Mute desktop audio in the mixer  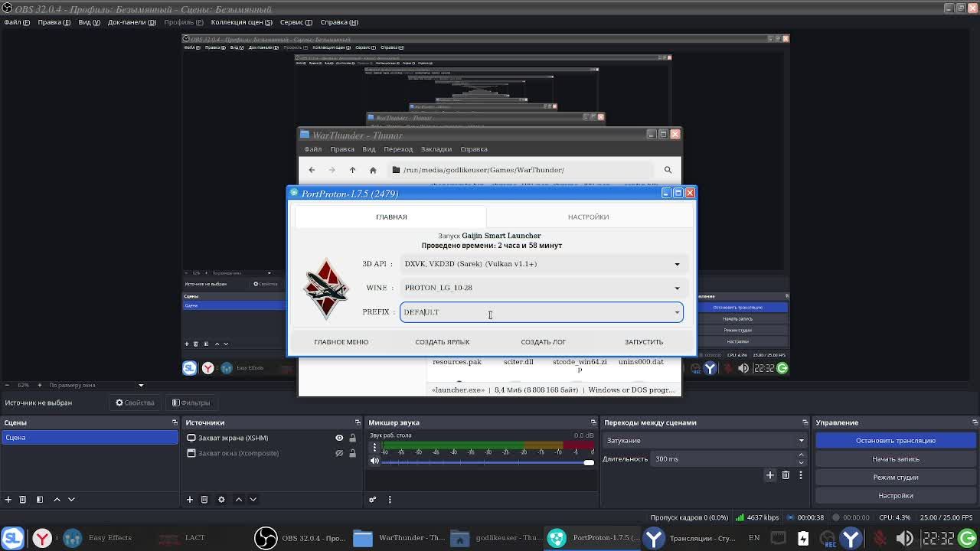coord(374,461)
